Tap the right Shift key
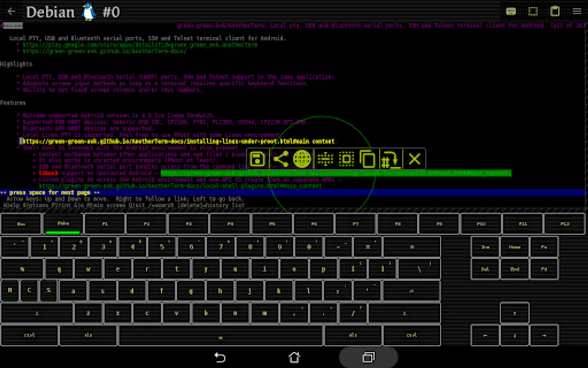The height and width of the screenshot is (368, 588). (404, 313)
